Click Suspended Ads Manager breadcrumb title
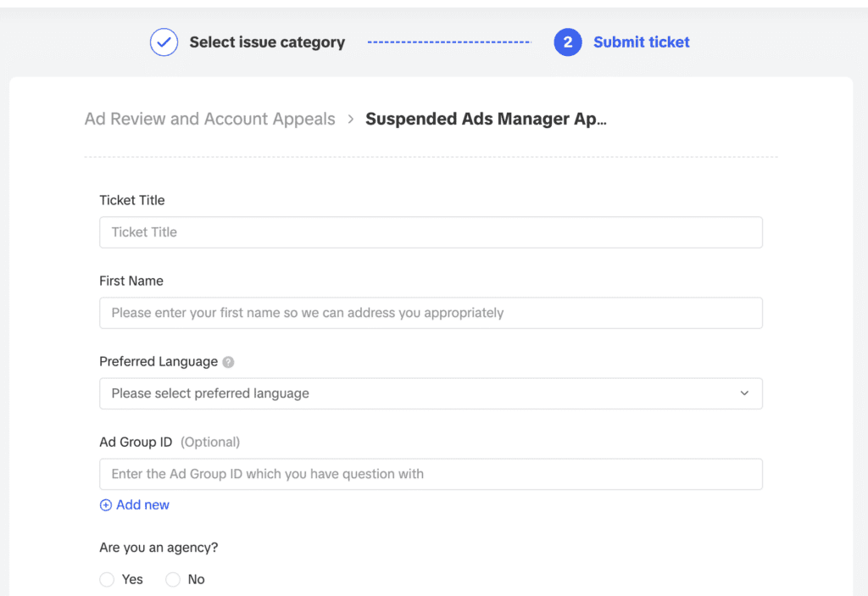The image size is (868, 596). click(x=486, y=120)
